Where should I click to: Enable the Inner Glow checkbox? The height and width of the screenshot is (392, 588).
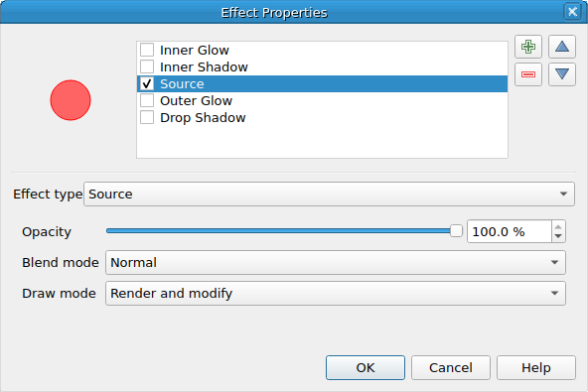click(147, 50)
